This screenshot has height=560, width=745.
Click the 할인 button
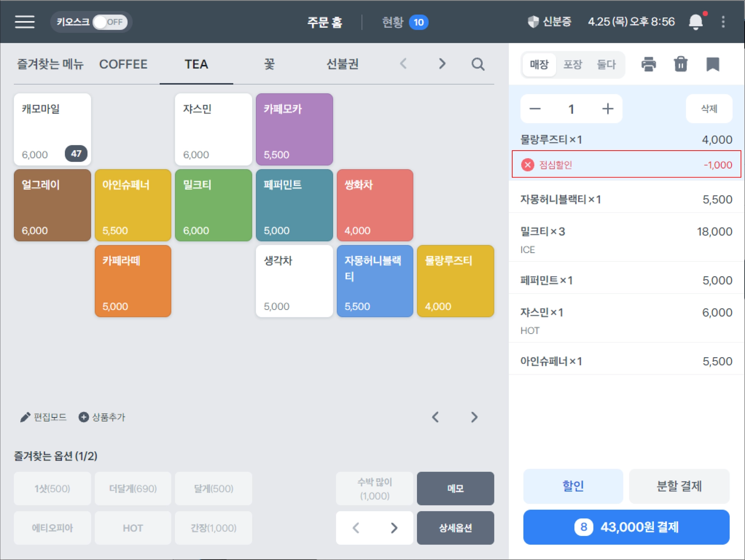[573, 486]
